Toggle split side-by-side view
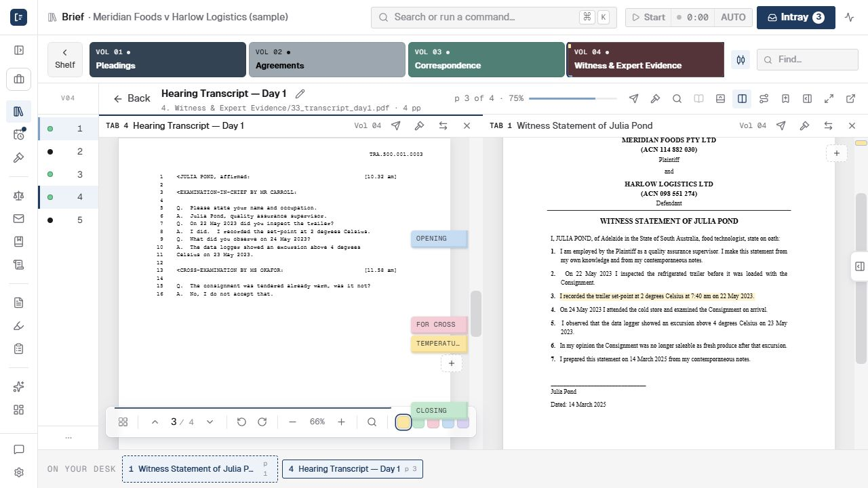 click(742, 99)
